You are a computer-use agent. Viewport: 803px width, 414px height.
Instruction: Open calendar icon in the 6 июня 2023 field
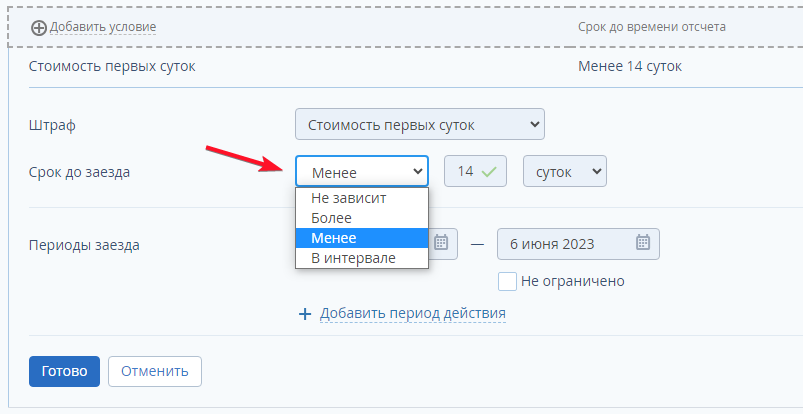643,243
